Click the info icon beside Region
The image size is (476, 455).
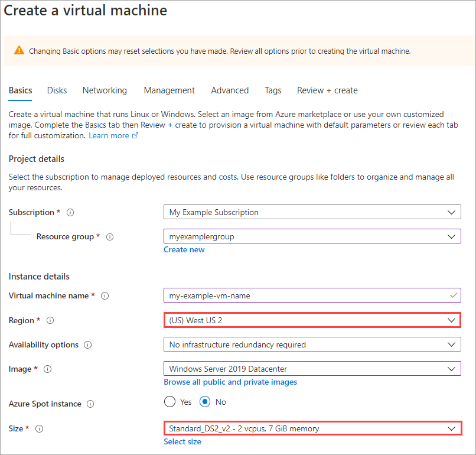[x=50, y=321]
